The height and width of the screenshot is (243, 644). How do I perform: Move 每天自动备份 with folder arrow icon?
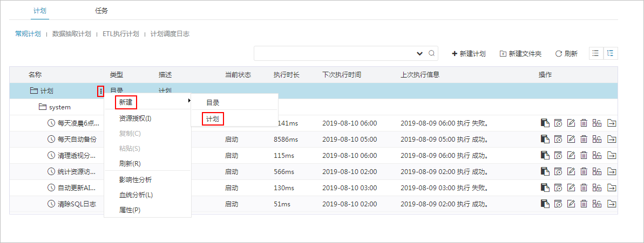click(612, 140)
